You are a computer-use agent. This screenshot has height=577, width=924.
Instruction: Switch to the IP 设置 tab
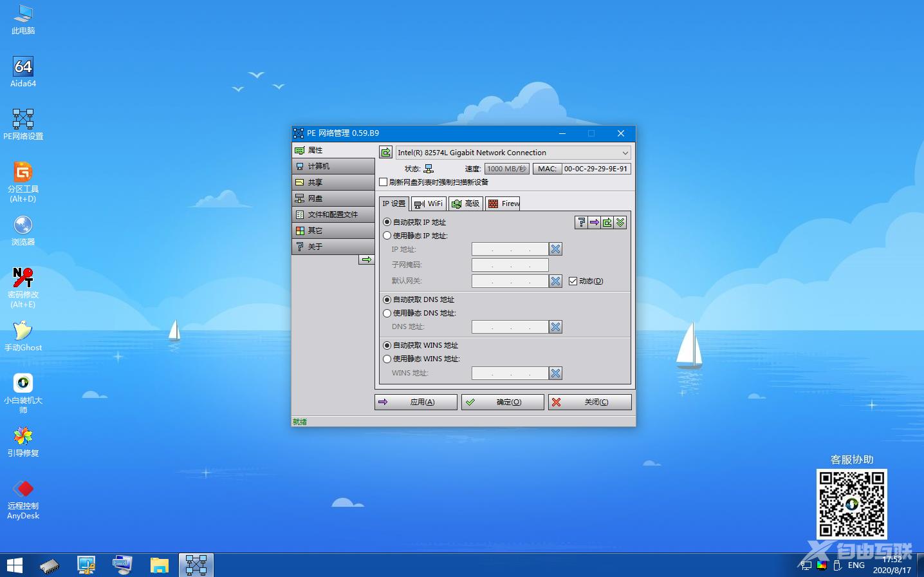click(394, 203)
